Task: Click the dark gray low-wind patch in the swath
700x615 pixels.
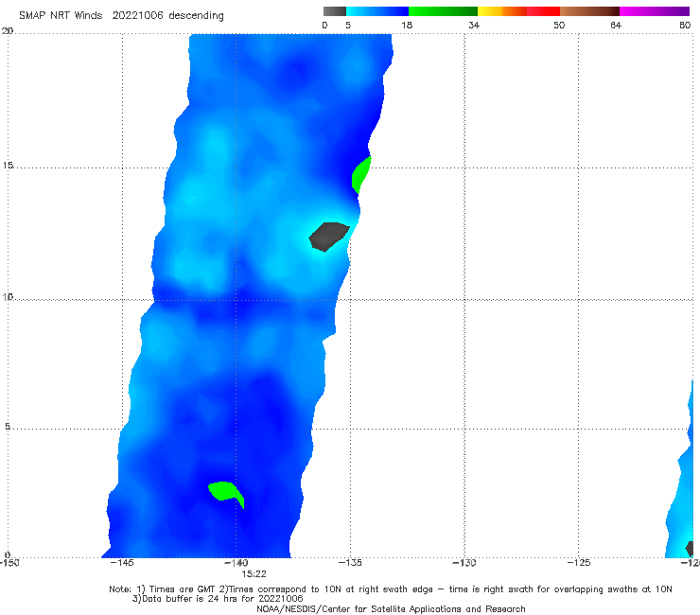Action: tap(328, 237)
